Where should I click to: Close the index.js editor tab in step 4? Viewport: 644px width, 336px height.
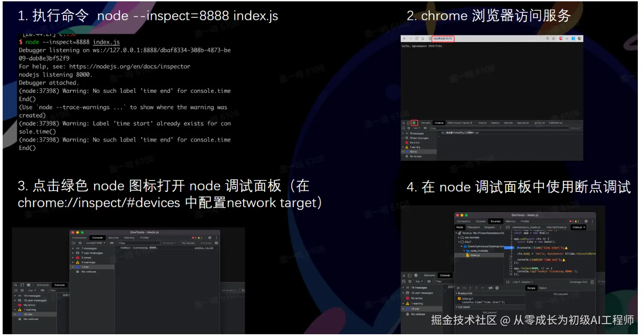point(584,227)
